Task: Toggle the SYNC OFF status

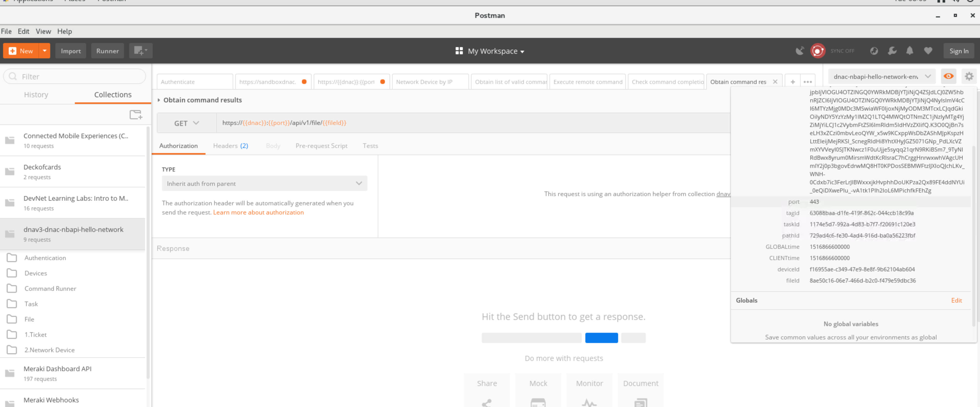Action: coord(842,51)
